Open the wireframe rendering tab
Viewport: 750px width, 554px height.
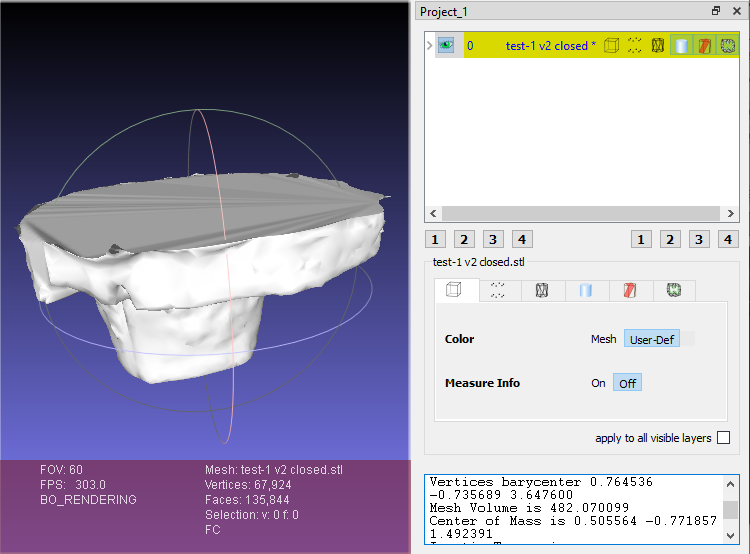541,290
